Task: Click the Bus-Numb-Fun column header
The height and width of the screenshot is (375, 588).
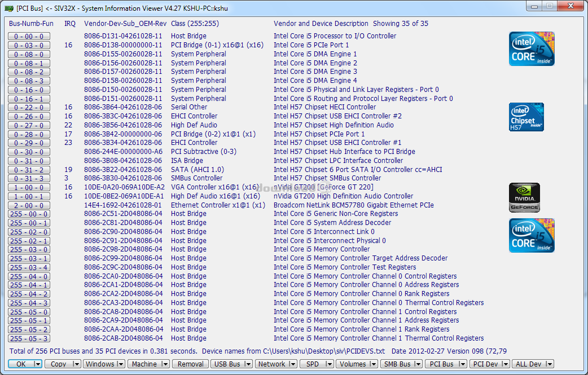Action: pos(31,24)
